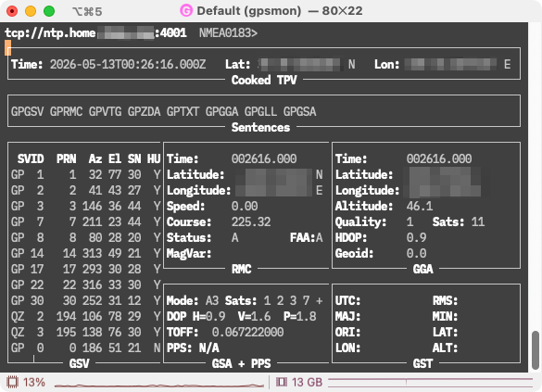Click the GP 30 satellite row
The width and height of the screenshot is (542, 392).
coord(86,300)
